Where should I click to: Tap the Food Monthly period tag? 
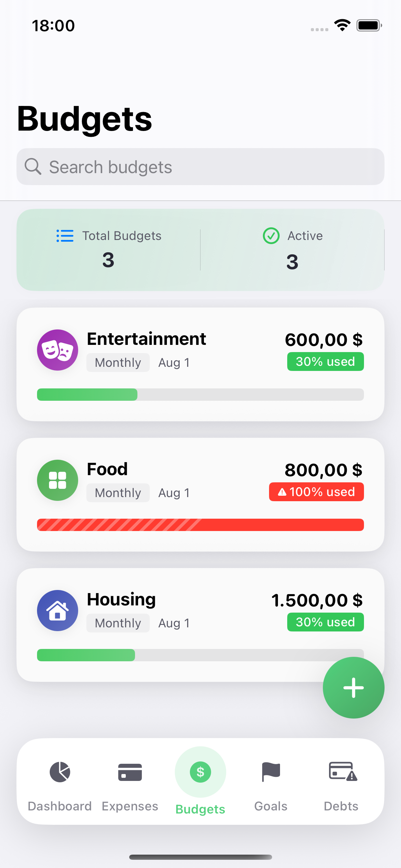[x=118, y=493]
